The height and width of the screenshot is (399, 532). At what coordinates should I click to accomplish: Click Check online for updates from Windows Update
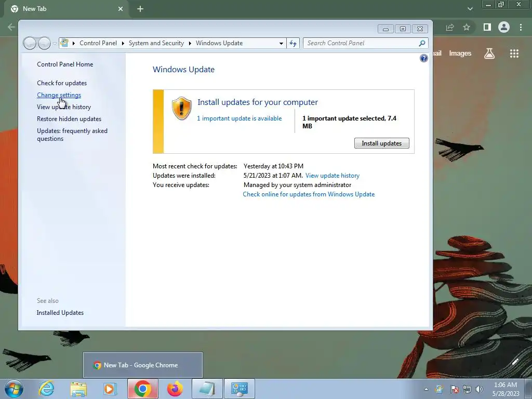click(x=309, y=194)
